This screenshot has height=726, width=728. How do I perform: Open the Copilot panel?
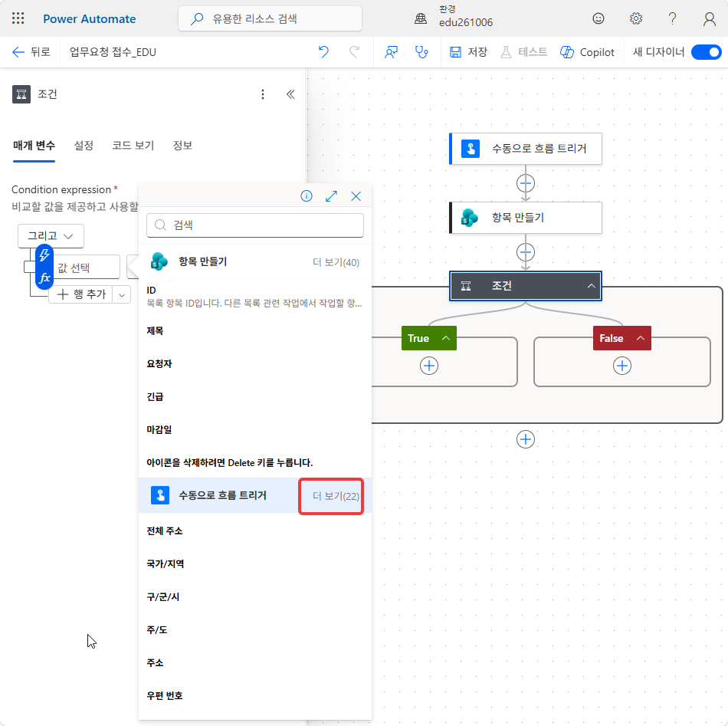587,52
